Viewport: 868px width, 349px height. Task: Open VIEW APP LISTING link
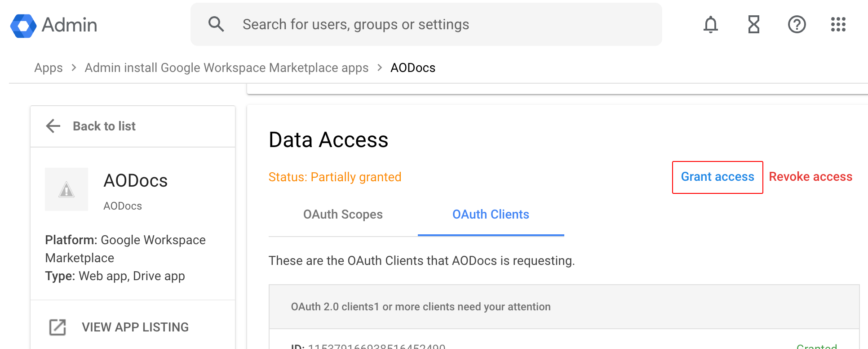click(135, 327)
